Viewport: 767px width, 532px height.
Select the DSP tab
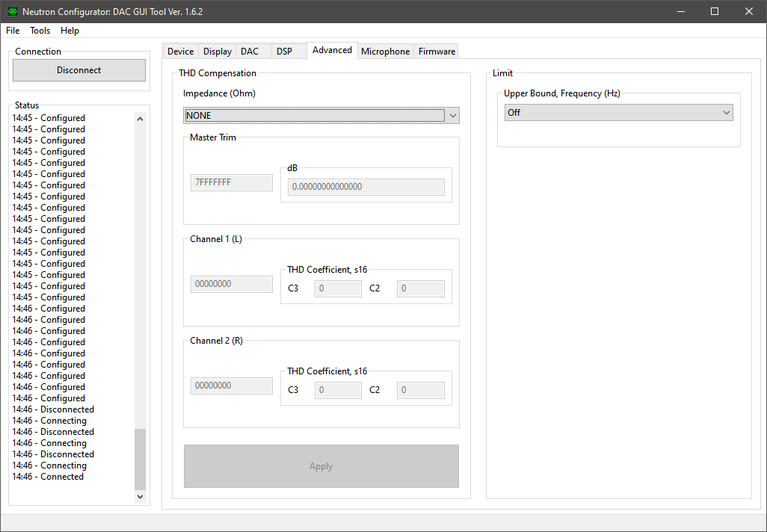[284, 52]
